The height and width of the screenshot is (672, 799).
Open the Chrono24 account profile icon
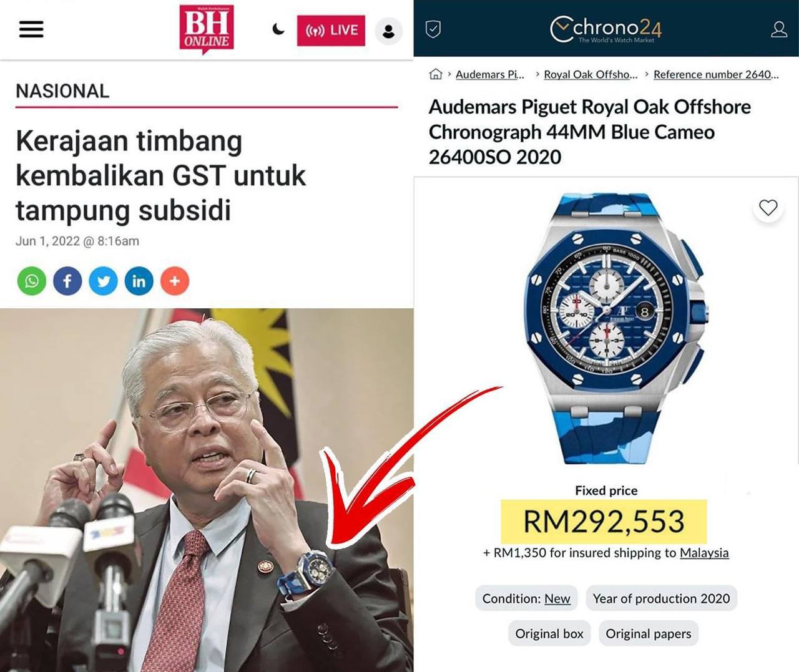(x=779, y=29)
